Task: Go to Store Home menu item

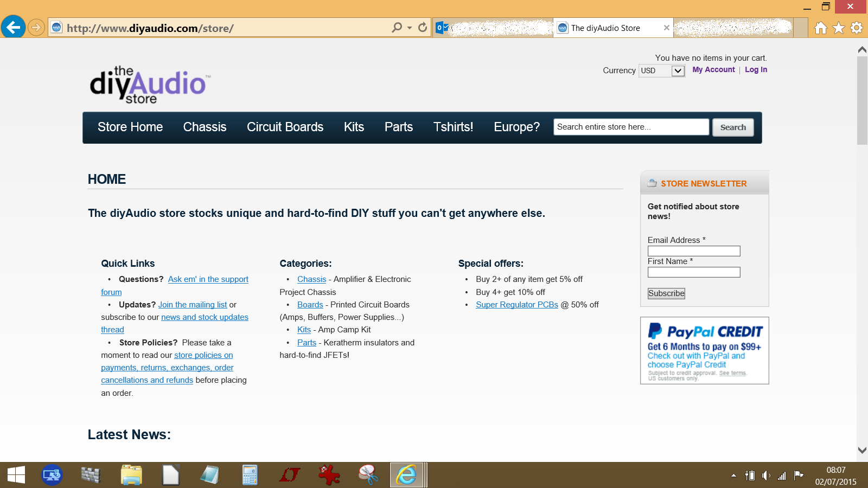Action: tap(130, 127)
